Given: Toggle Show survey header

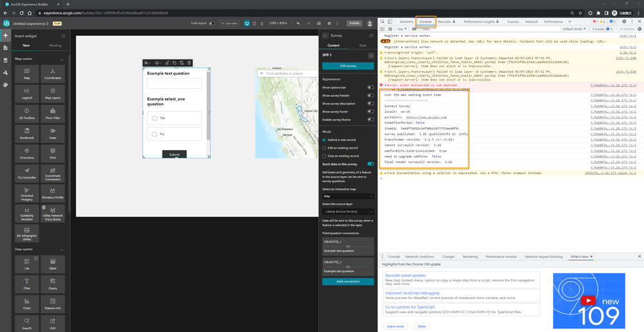Looking at the screenshot, I should coord(371,95).
